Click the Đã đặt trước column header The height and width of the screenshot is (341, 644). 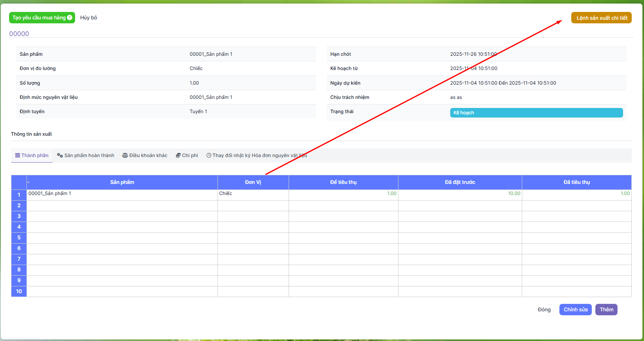[460, 182]
